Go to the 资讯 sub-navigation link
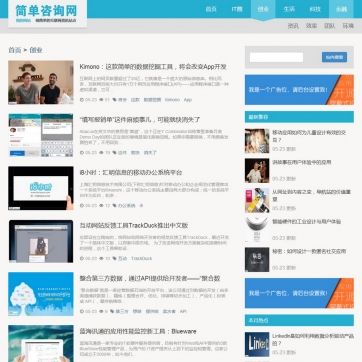 click(x=293, y=26)
